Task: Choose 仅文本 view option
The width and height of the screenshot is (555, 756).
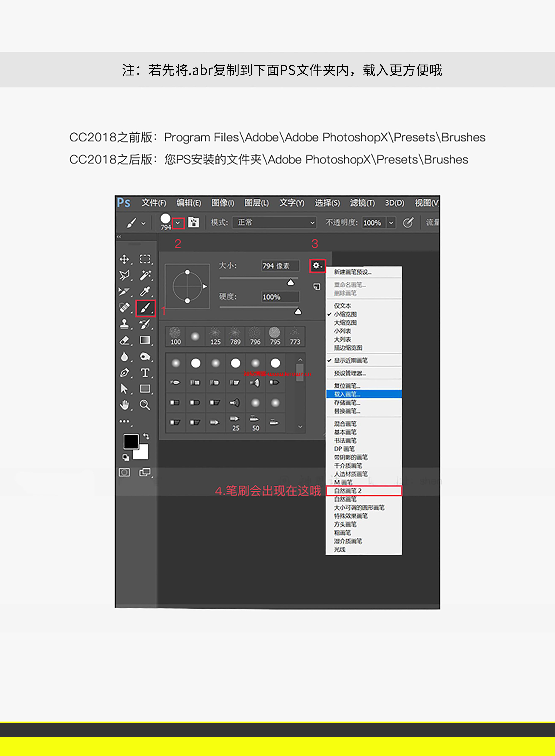Action: click(342, 306)
